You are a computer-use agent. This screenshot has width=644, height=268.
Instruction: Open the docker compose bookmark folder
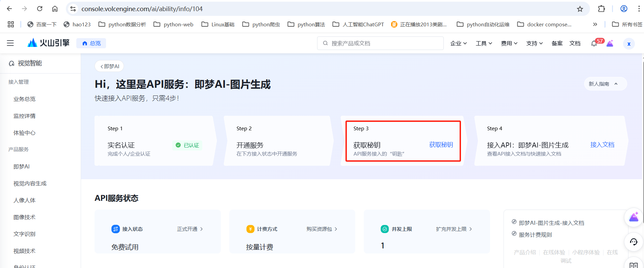544,24
